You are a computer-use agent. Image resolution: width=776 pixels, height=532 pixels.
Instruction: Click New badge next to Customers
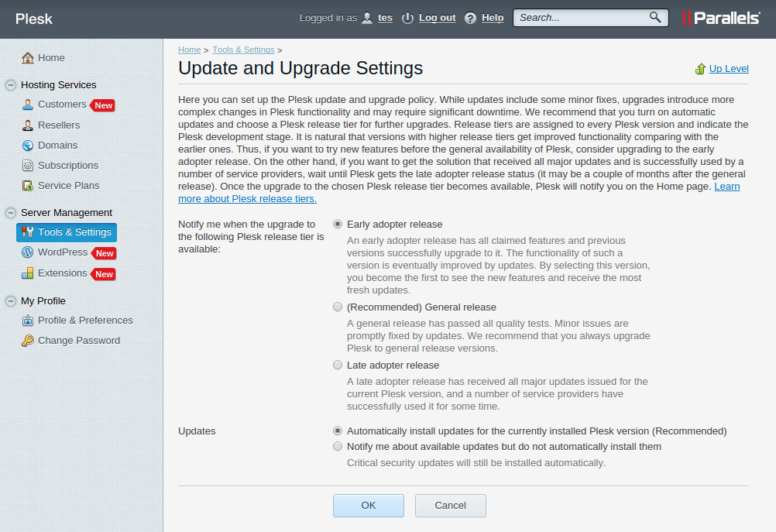(103, 105)
